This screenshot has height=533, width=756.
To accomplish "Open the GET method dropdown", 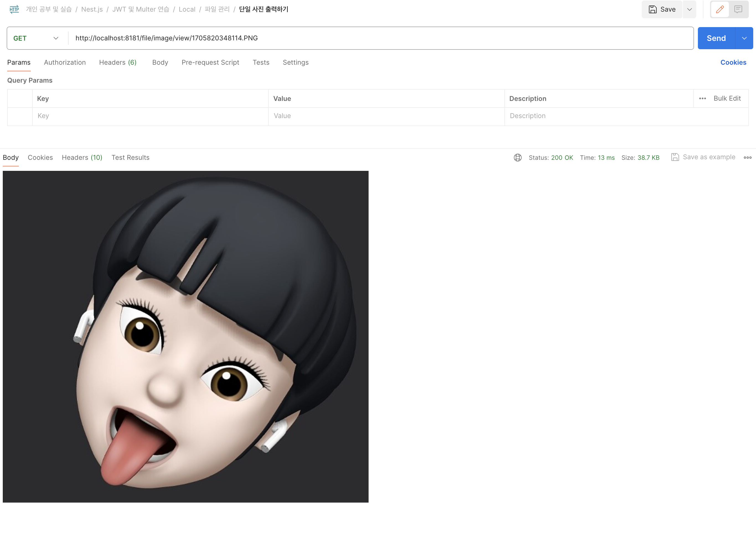I will tap(36, 38).
